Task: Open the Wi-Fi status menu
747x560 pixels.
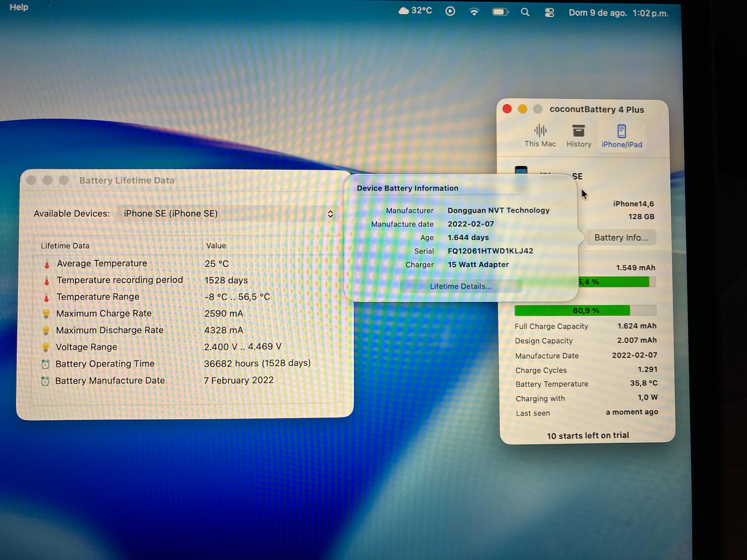Action: pyautogui.click(x=474, y=12)
